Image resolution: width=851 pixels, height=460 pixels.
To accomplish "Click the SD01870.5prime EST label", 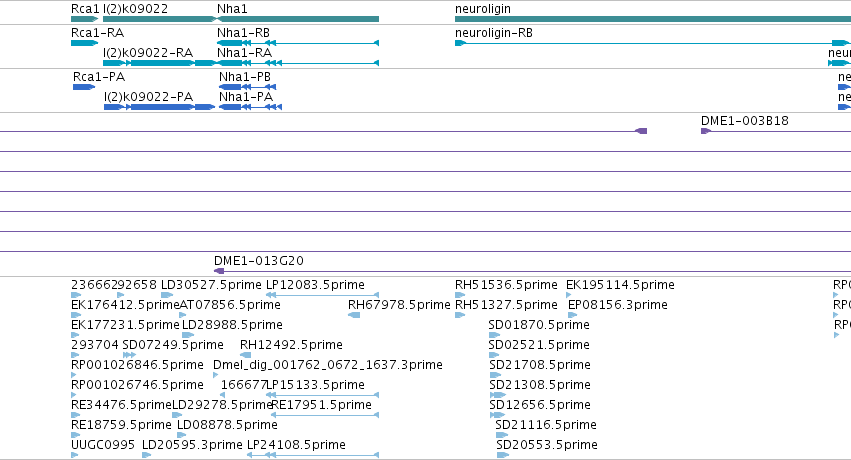I will tap(539, 325).
